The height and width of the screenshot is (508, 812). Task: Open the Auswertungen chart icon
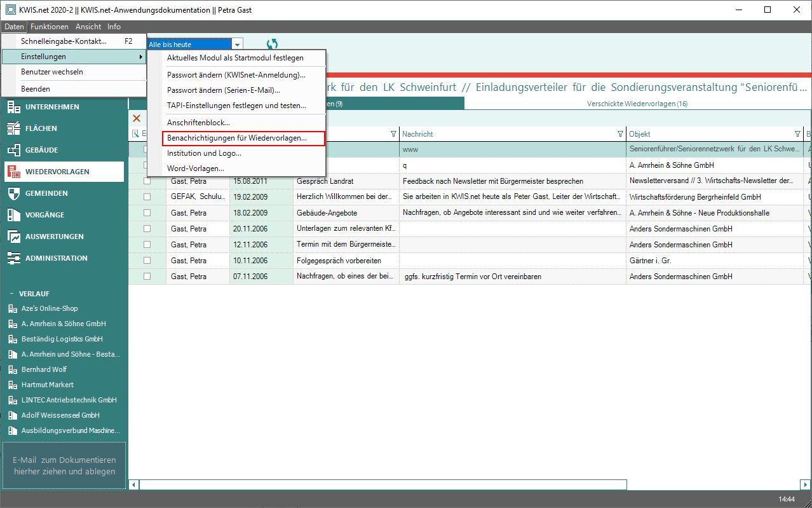point(13,237)
